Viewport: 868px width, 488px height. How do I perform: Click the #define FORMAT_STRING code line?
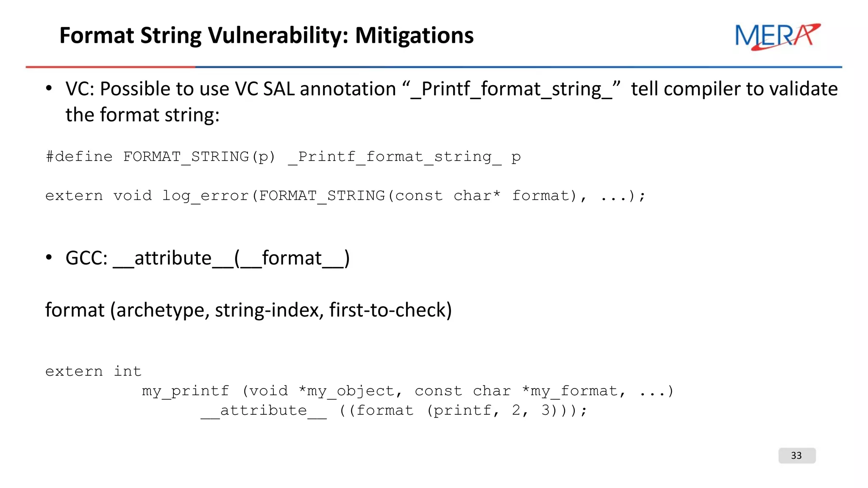click(283, 157)
